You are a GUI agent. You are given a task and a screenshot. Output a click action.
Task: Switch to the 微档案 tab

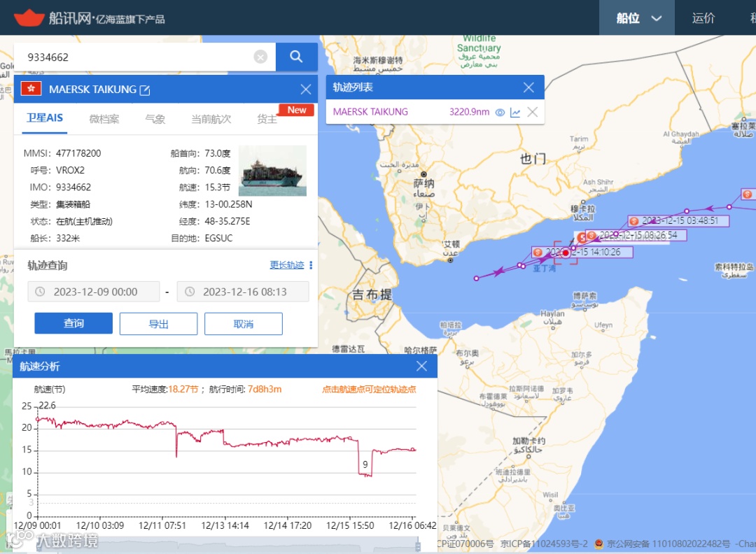click(104, 119)
